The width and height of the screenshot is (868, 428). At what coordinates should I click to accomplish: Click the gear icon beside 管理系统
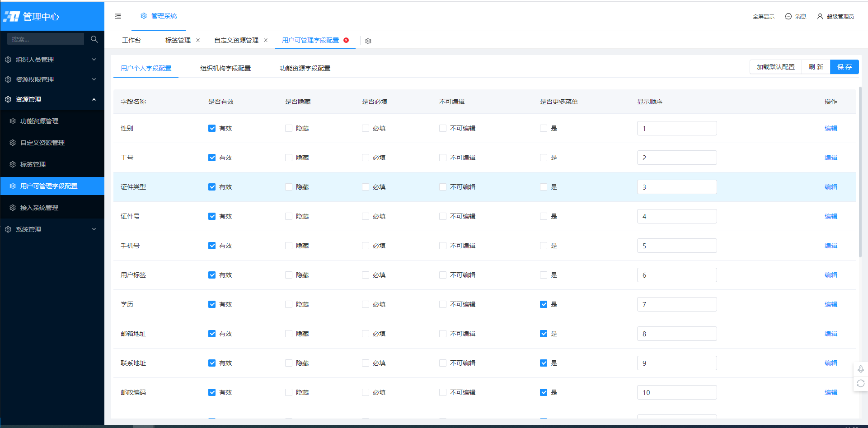point(144,16)
